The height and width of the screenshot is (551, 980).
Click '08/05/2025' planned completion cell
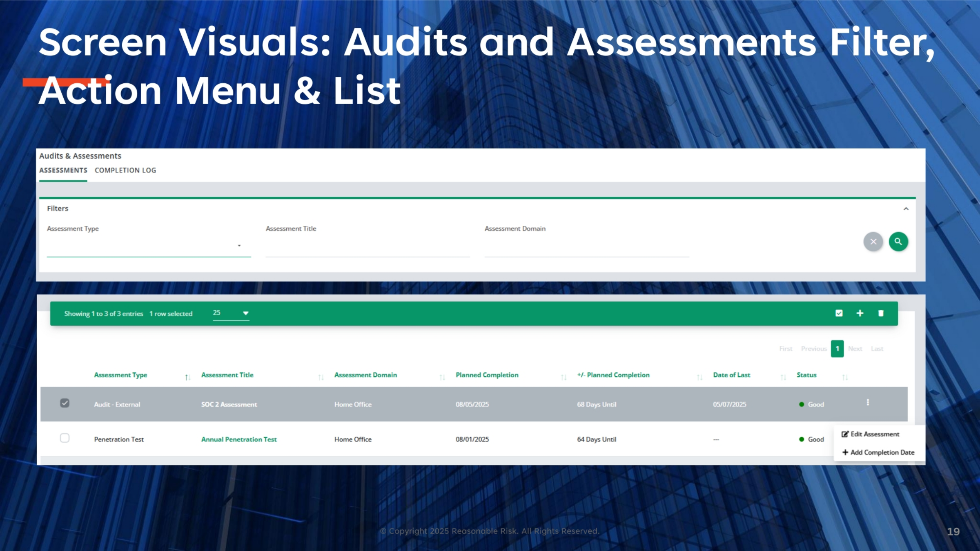472,404
